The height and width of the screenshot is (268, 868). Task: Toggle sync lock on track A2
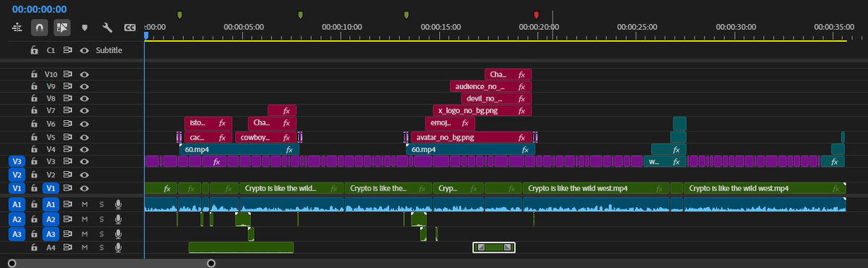67,219
